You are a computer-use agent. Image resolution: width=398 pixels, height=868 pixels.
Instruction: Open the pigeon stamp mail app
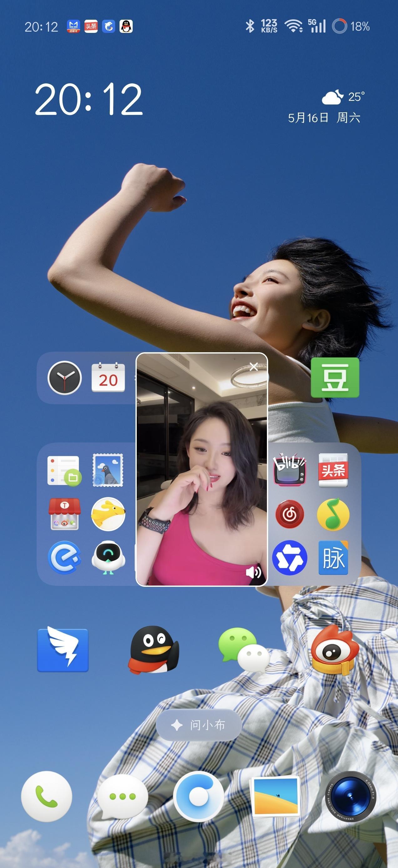(108, 470)
